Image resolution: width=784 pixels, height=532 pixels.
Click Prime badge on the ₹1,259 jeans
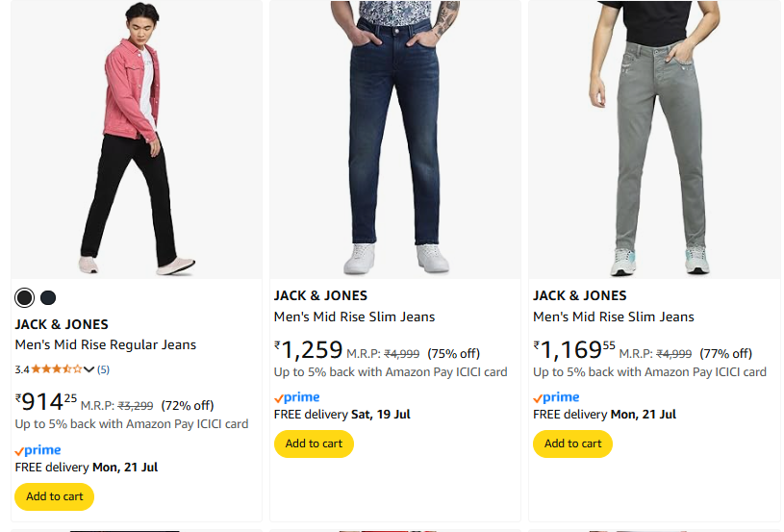(297, 397)
